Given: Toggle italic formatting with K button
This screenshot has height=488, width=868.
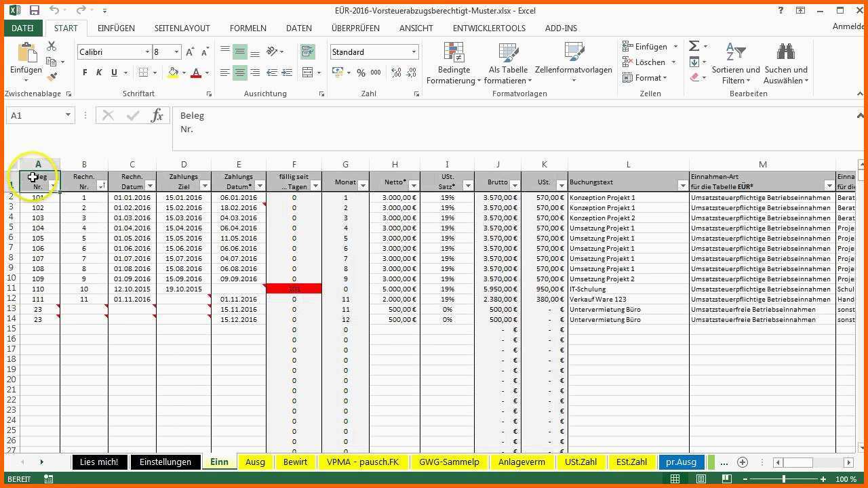Looking at the screenshot, I should coord(99,73).
